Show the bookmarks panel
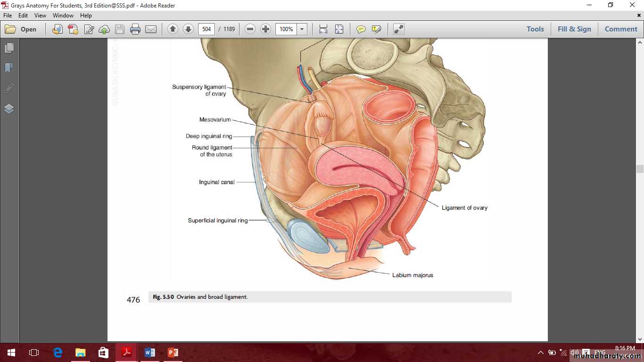This screenshot has height=362, width=644. click(9, 68)
